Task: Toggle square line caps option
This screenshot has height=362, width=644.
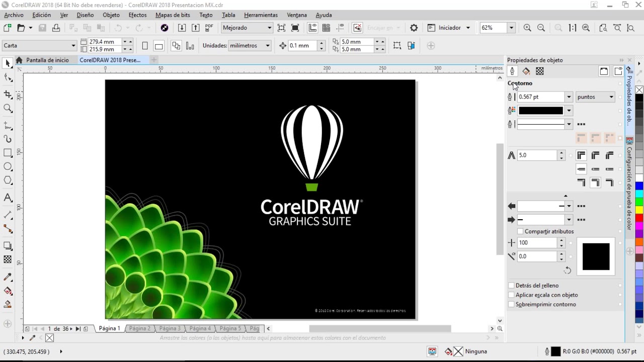Action: point(610,169)
